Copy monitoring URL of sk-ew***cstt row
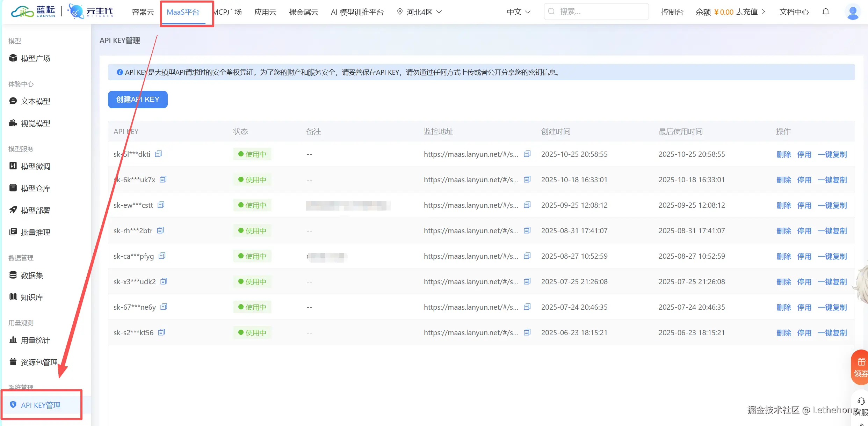The width and height of the screenshot is (868, 426). 527,205
